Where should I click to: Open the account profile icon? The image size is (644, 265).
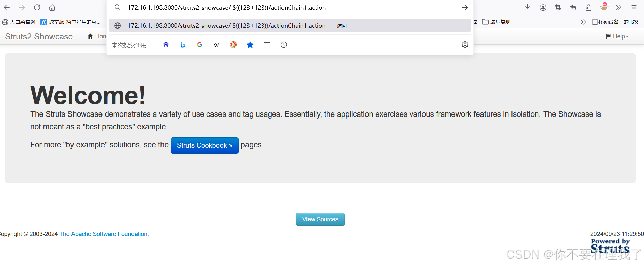[x=543, y=7]
